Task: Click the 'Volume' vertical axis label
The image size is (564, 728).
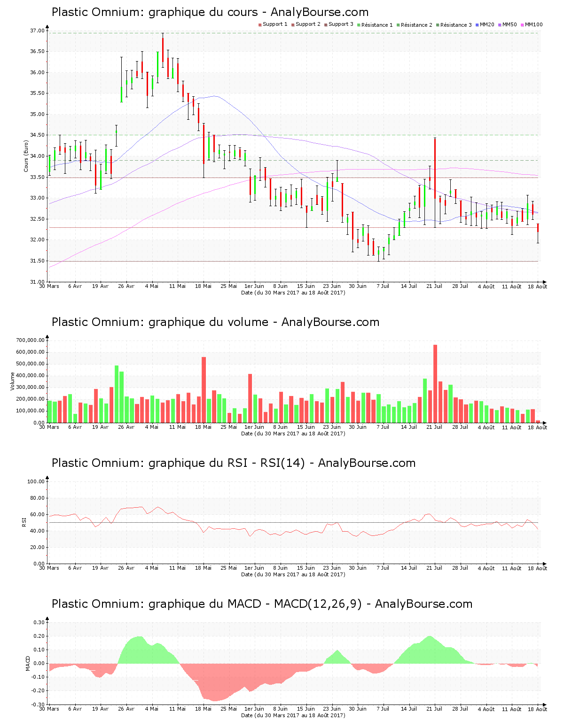Action: pos(12,381)
